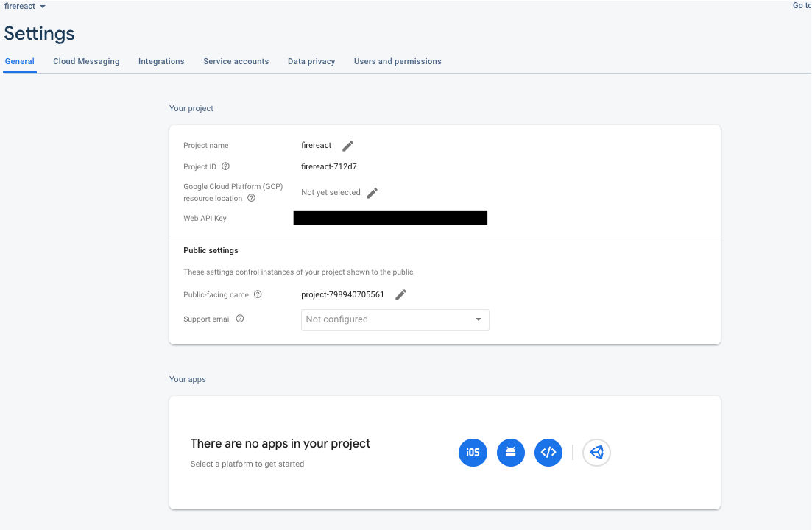Image resolution: width=812 pixels, height=530 pixels.
Task: Switch to the Cloud Messaging tab
Action: pyautogui.click(x=86, y=61)
